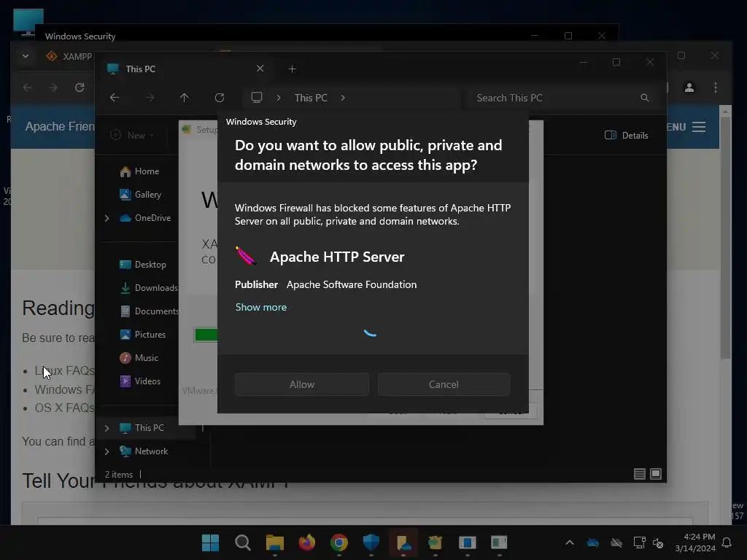Viewport: 747px width, 560px height.
Task: Open Home in the navigation pane
Action: (140, 171)
